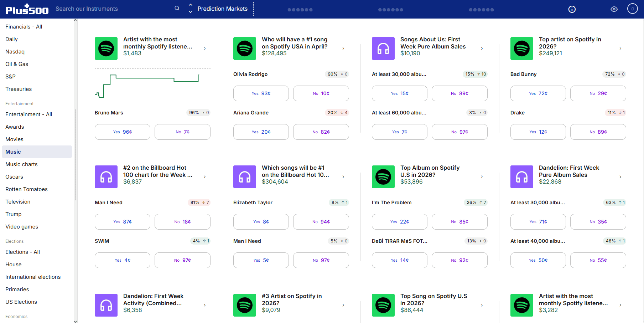This screenshot has width=644, height=323.
Task: Expand the #1 song in April market chevron
Action: click(x=343, y=48)
